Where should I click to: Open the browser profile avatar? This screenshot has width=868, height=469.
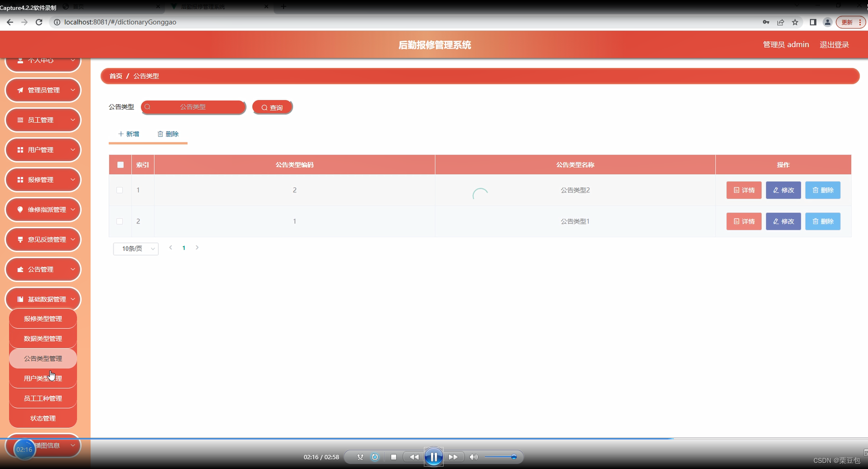coord(827,22)
